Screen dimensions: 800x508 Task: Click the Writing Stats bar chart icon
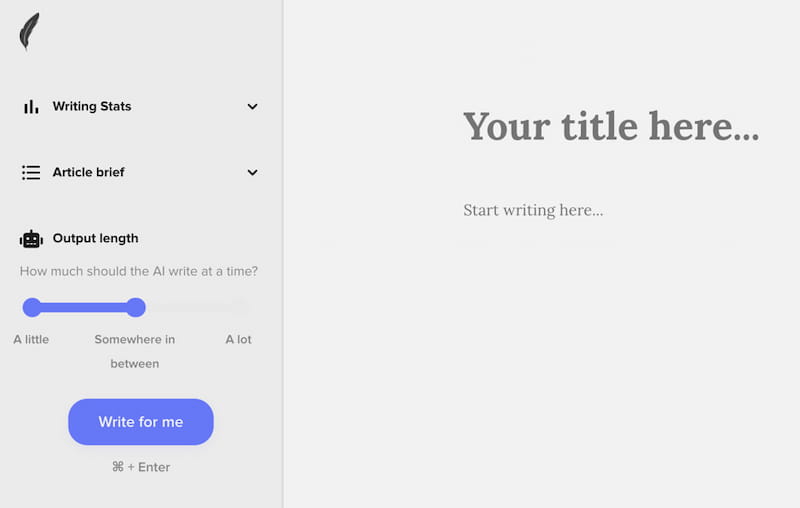coord(31,107)
